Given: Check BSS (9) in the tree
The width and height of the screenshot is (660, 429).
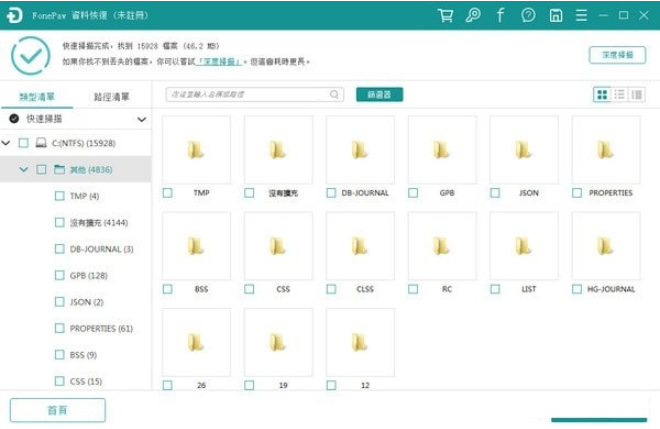Looking at the screenshot, I should (60, 355).
